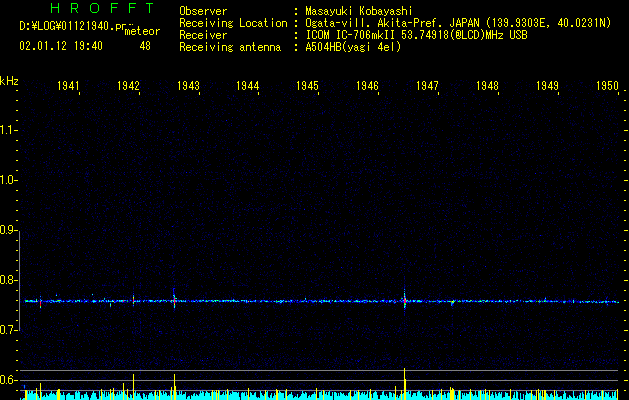Image resolution: width=629 pixels, height=400 pixels.
Task: Click the HROFFT title text
Action: tap(102, 8)
